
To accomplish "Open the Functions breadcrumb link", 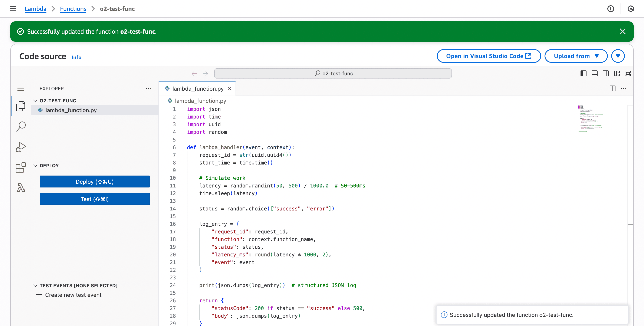I will click(73, 9).
